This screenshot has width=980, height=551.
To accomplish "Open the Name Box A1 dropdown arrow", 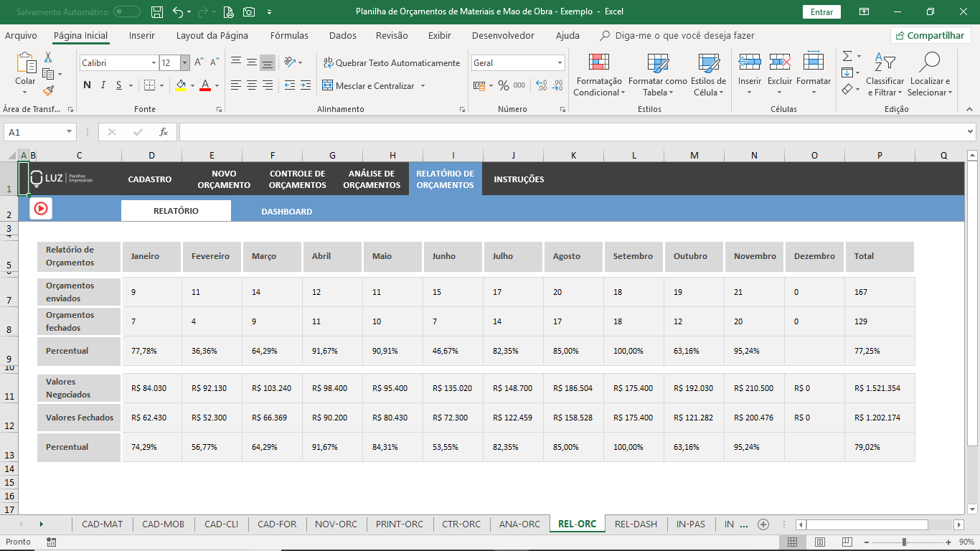I will click(x=70, y=132).
